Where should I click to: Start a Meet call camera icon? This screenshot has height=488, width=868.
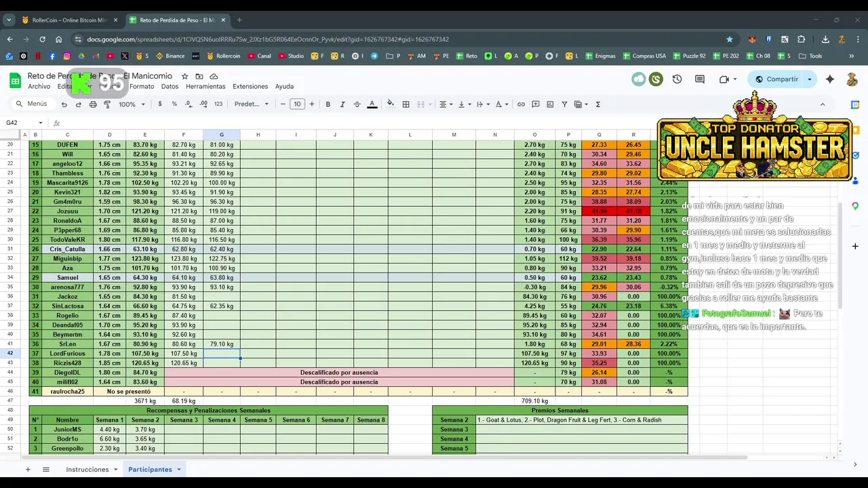point(724,79)
